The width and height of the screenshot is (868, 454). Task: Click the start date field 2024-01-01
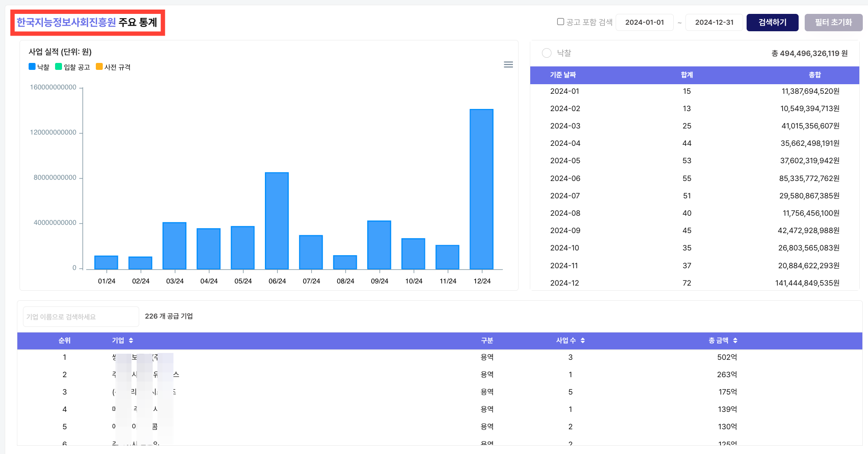644,23
